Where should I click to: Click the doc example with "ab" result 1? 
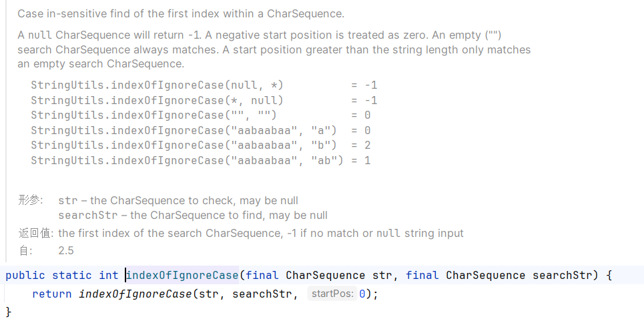[x=201, y=160]
